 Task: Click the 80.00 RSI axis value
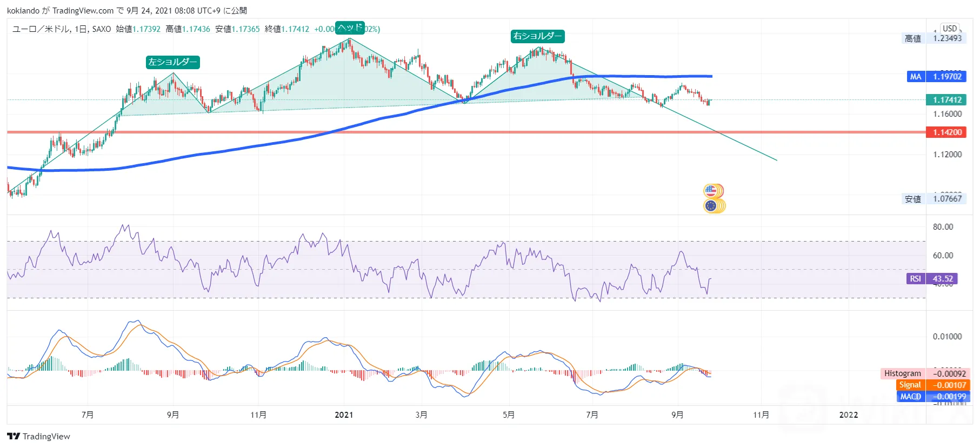[x=943, y=227]
